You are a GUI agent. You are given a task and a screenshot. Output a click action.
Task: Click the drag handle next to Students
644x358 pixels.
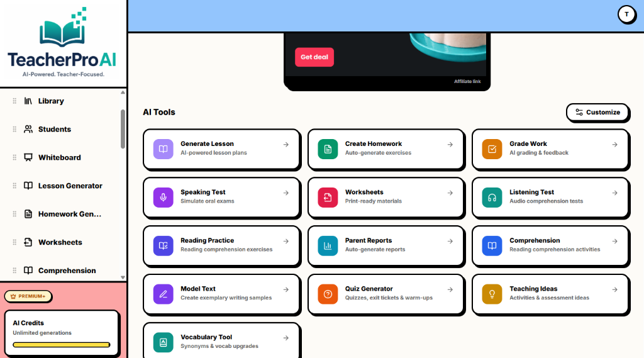(x=14, y=129)
